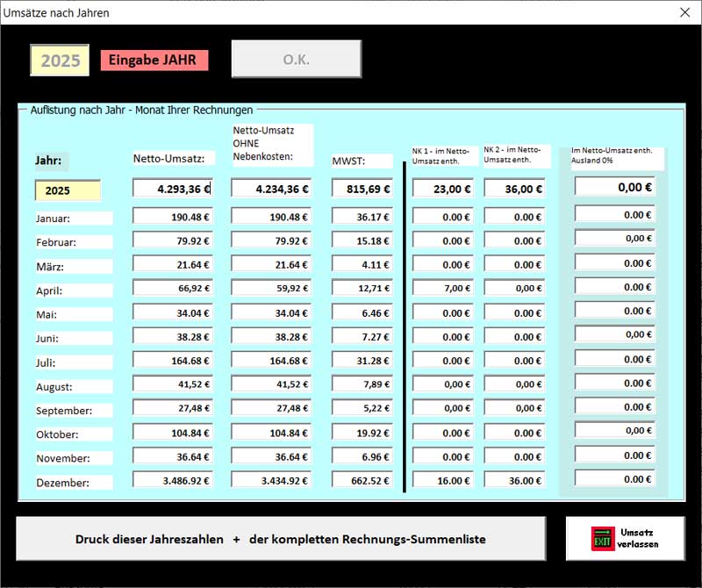Select total Ausland 0% field 0,00 €
Screen dimensions: 702x588
tap(614, 186)
